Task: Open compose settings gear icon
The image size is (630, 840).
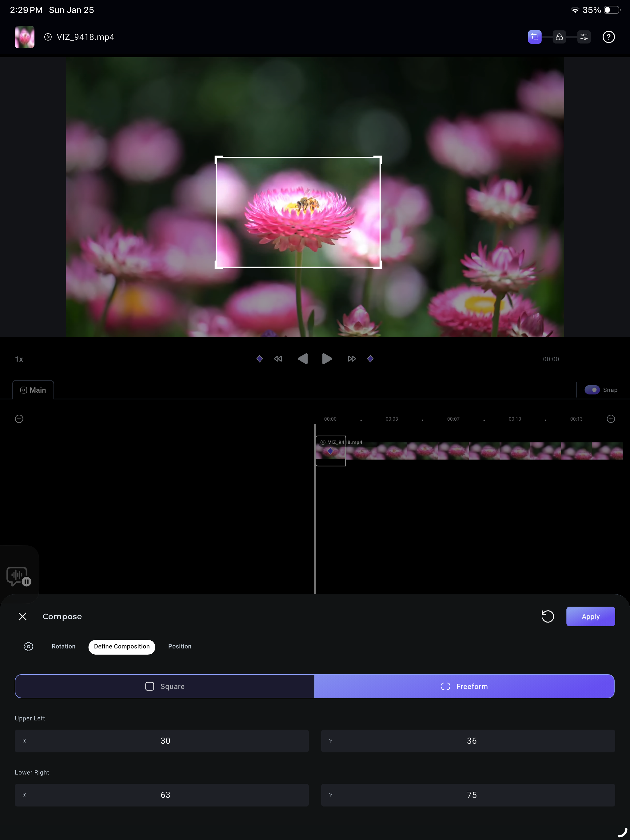Action: click(29, 646)
